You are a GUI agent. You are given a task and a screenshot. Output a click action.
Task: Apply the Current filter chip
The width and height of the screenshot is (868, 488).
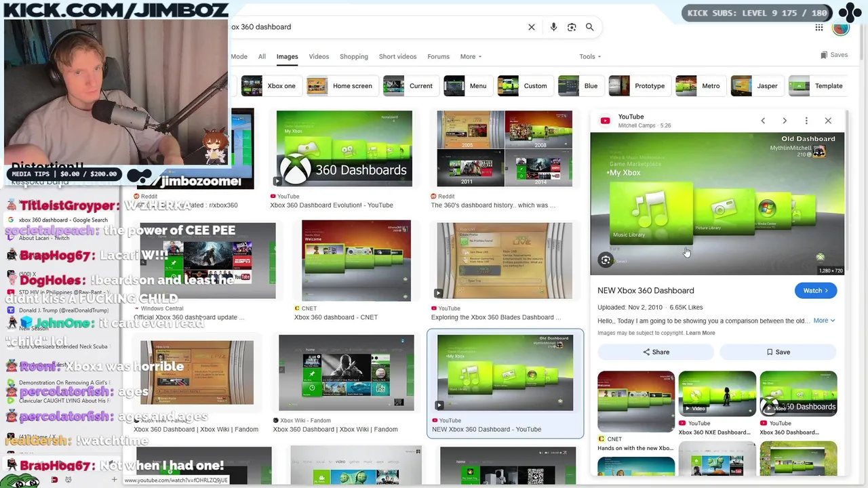point(410,86)
